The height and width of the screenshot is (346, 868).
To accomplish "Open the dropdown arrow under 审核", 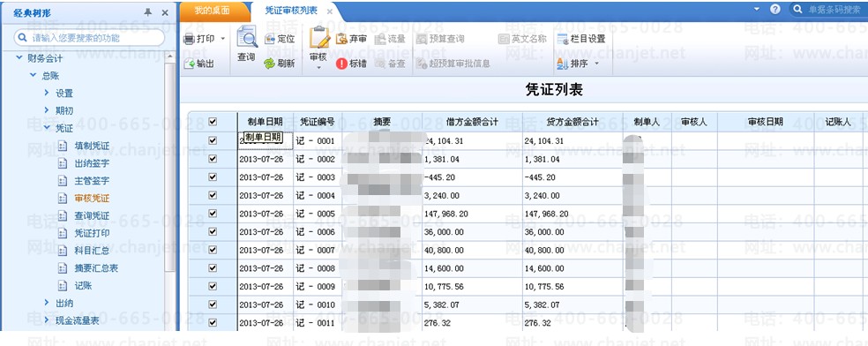I will point(318,68).
